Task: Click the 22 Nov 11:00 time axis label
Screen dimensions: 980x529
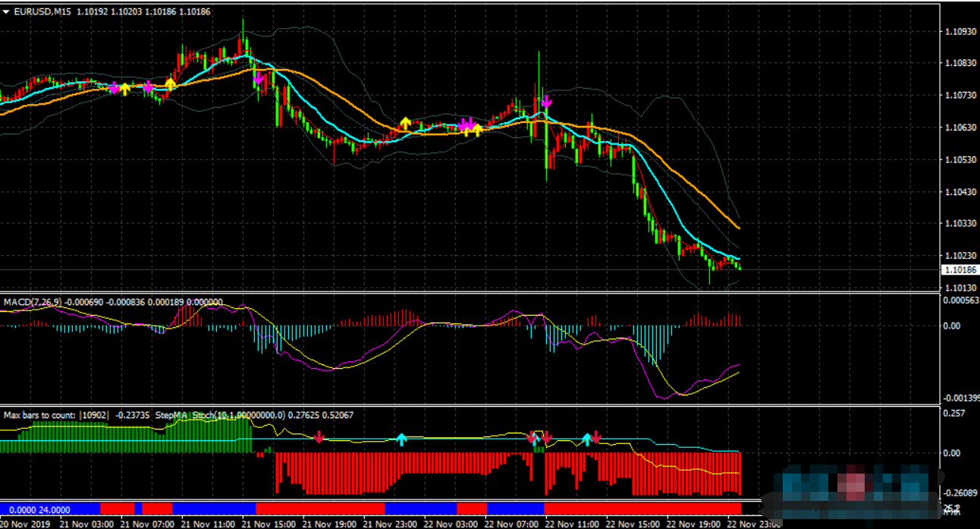Action: [x=568, y=524]
